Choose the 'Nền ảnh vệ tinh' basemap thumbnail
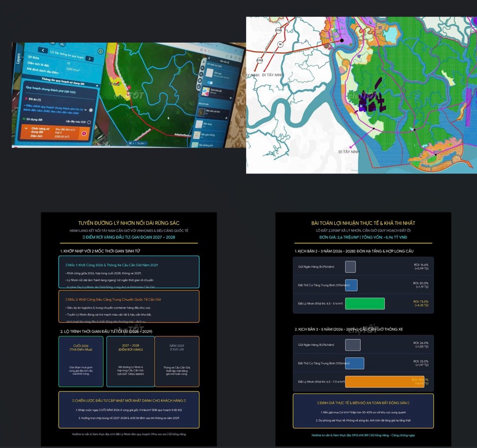The width and height of the screenshot is (477, 448). 201,112
